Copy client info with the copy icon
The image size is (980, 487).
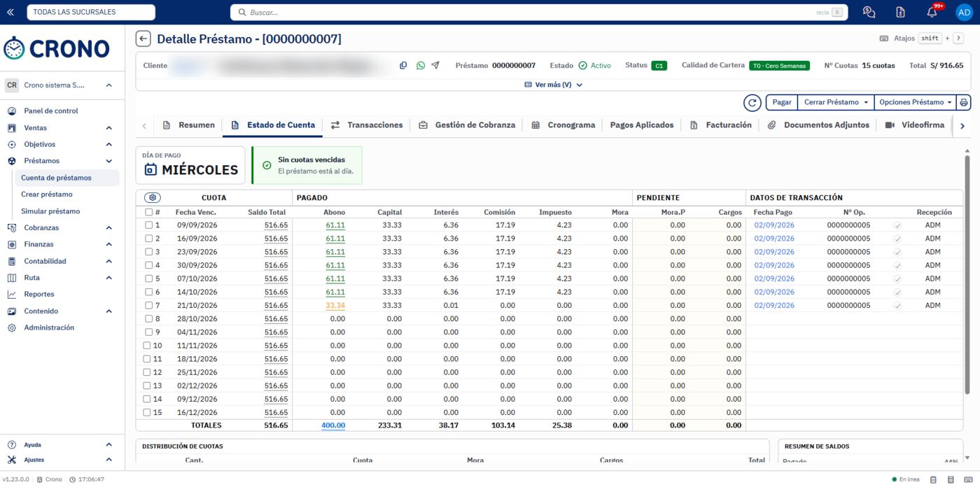click(x=403, y=65)
